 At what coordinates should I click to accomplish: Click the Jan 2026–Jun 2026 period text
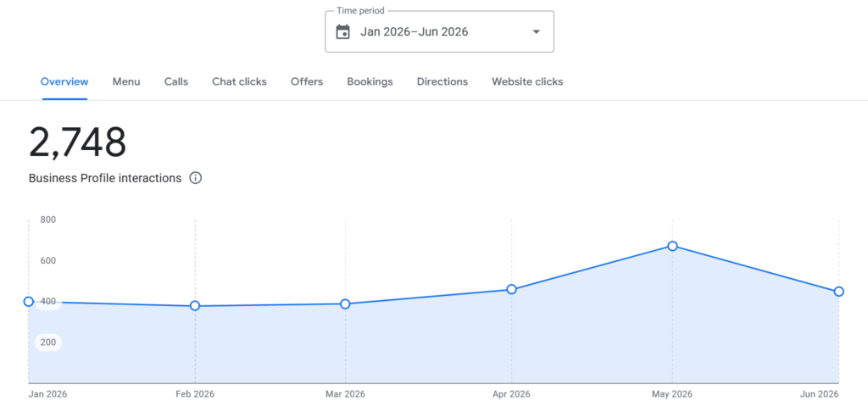coord(414,32)
